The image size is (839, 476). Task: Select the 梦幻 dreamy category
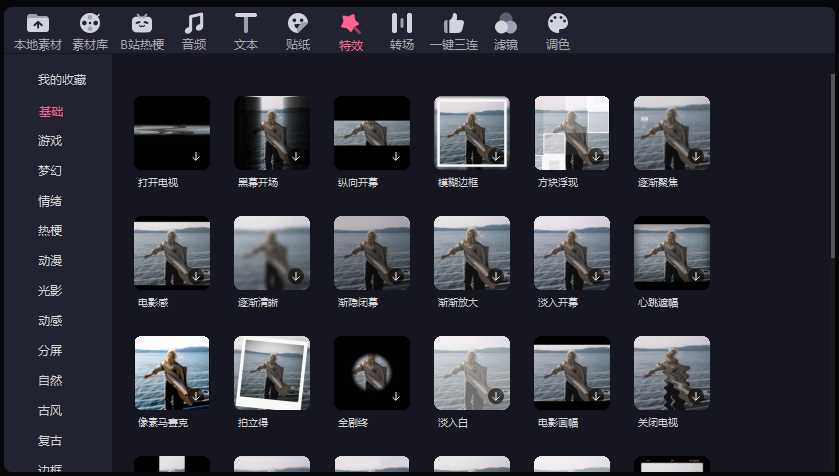(x=50, y=171)
